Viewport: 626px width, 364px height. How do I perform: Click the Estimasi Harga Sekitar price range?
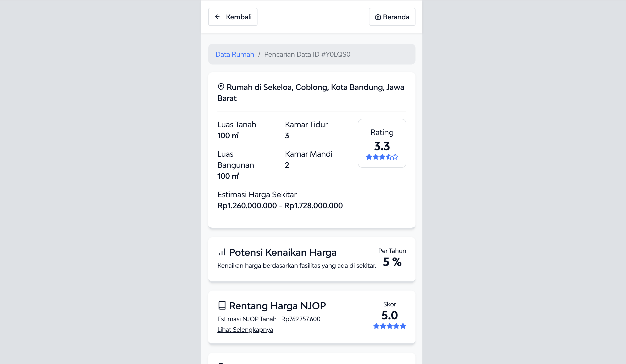pyautogui.click(x=280, y=205)
